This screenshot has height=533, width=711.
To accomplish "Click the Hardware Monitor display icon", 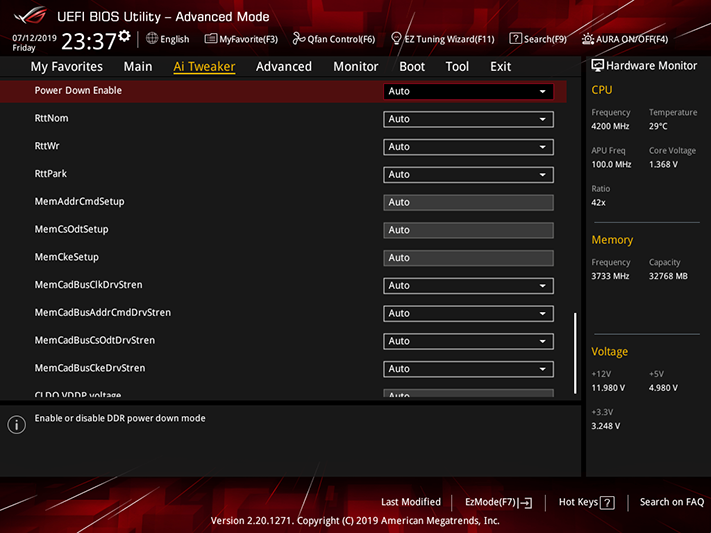I will pos(597,66).
